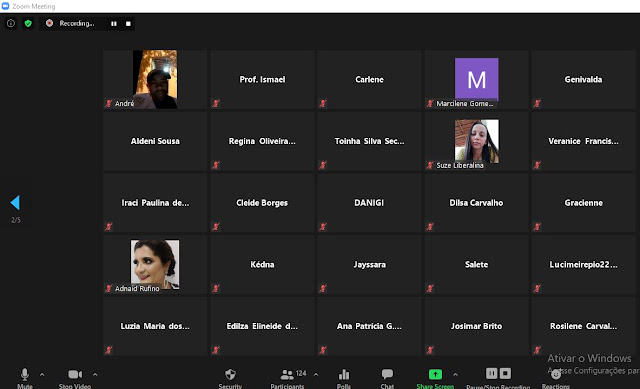Open the Chat panel
The image size is (640, 389).
(x=387, y=378)
